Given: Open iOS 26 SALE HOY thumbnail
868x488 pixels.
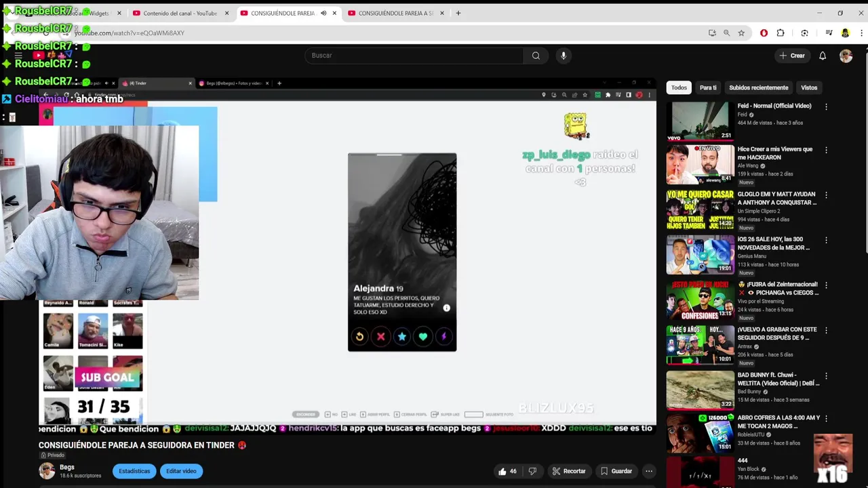Looking at the screenshot, I should (x=700, y=255).
